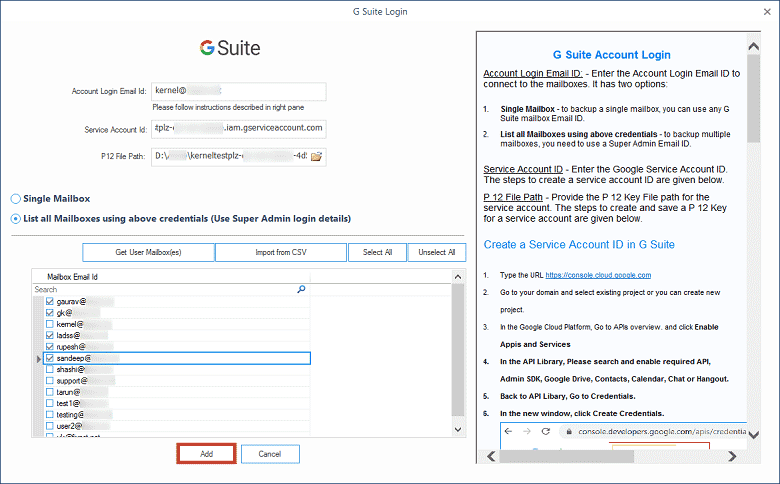Uncheck the gk@ mailbox checkbox

click(x=50, y=313)
